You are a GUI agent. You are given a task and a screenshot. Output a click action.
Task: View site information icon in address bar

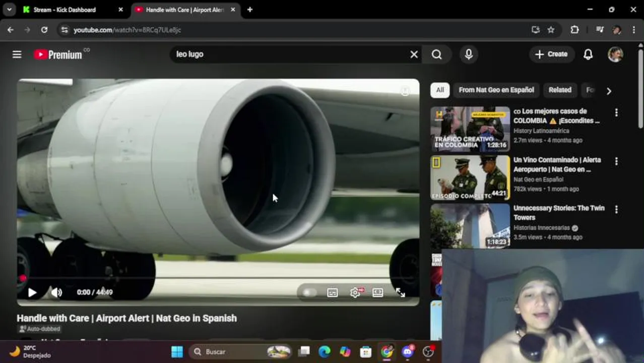64,30
